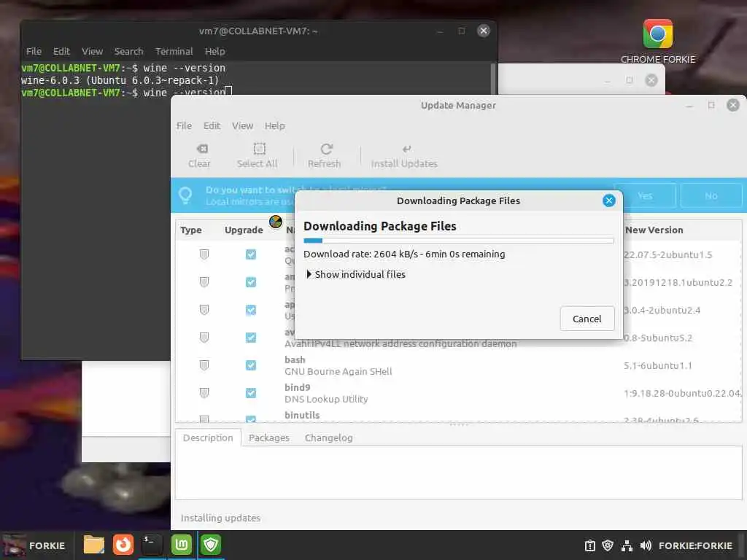Screen dimensions: 747x560
Task: Click the wine-6.0.3 output line in the terminal
Action: tap(120, 80)
